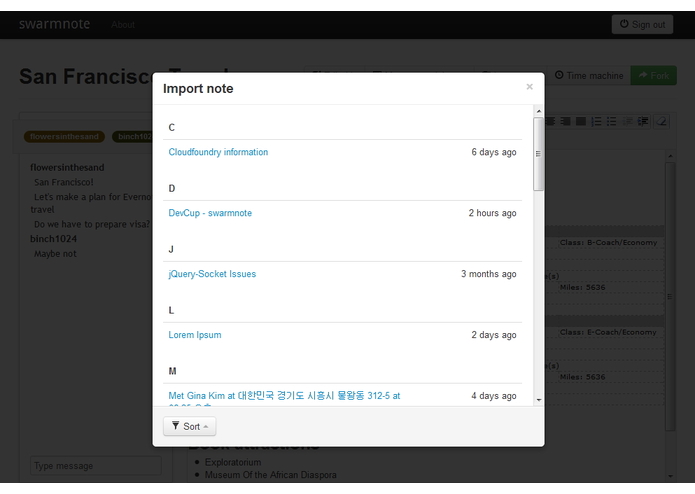
Task: Click the '6 days ago' timestamp
Action: (494, 152)
